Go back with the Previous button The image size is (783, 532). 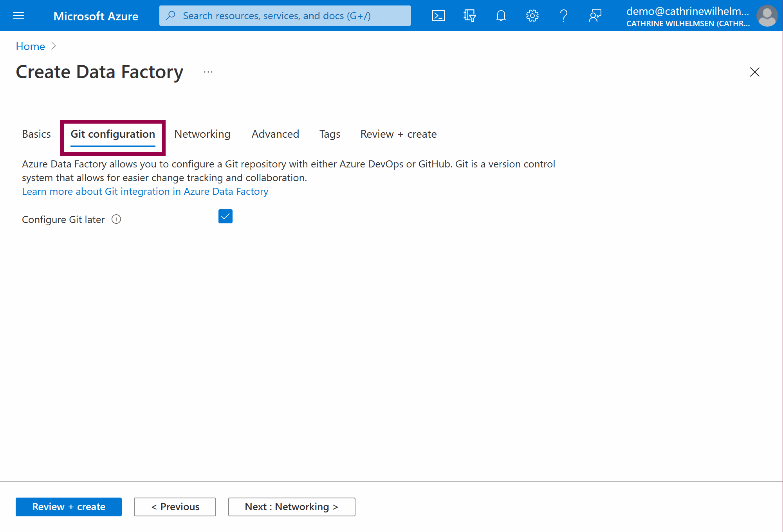tap(175, 507)
